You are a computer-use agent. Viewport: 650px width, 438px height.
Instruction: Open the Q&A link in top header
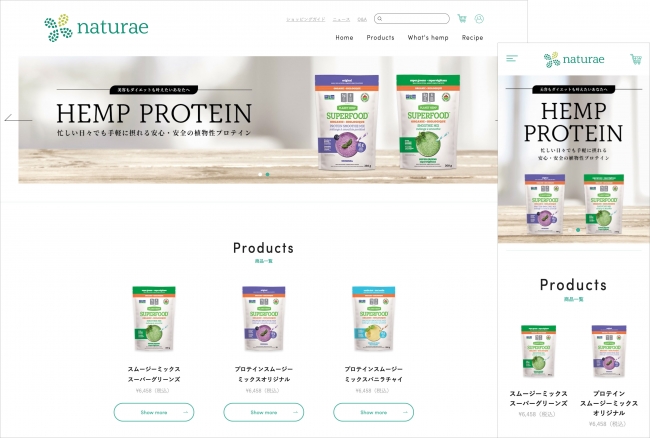coord(362,19)
